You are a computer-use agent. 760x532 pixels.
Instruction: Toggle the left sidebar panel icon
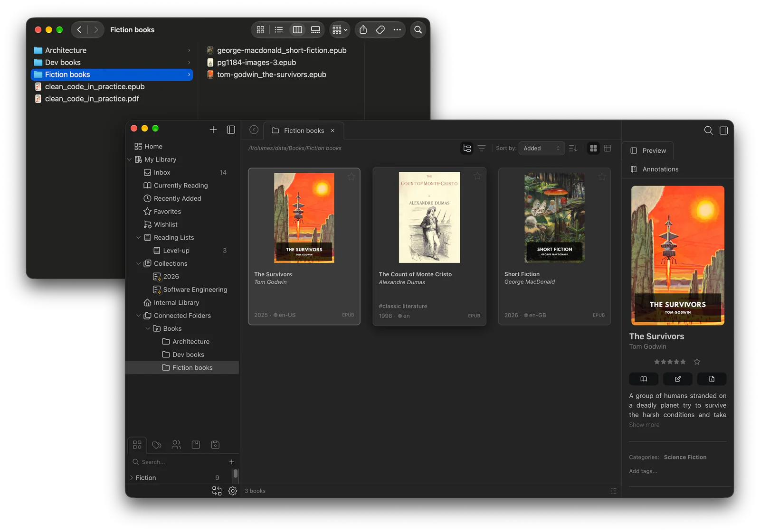coord(231,130)
